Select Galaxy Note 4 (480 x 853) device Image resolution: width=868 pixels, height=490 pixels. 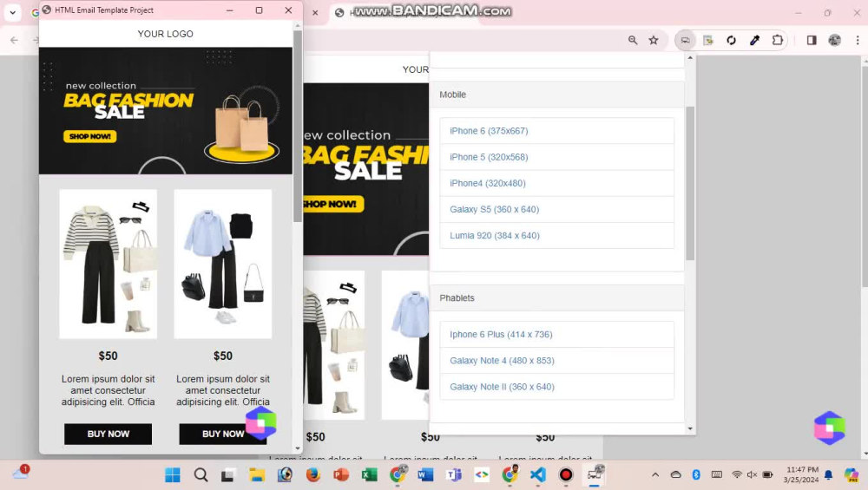(x=557, y=361)
